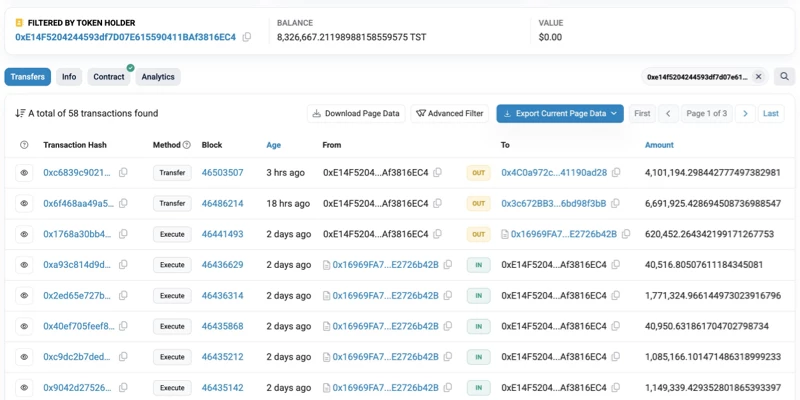Open block 46503507
The width and height of the screenshot is (800, 400).
[222, 173]
